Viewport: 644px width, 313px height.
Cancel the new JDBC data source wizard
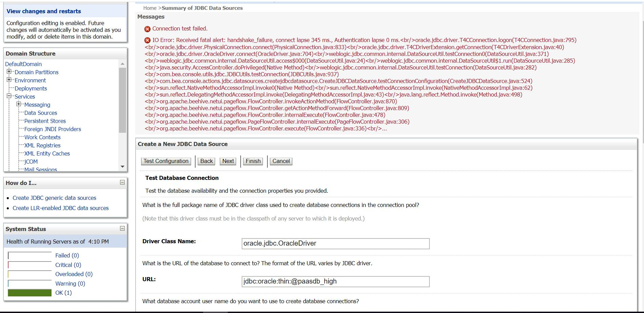point(281,161)
